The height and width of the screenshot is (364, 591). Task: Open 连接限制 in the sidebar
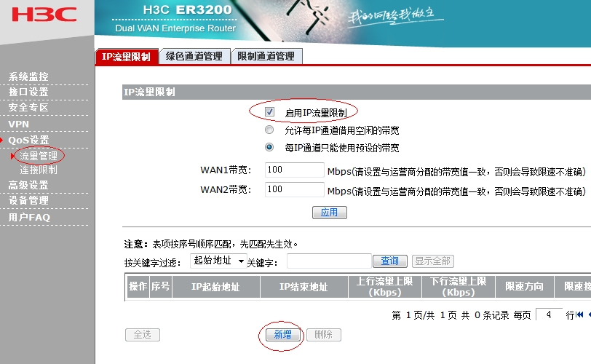[38, 170]
